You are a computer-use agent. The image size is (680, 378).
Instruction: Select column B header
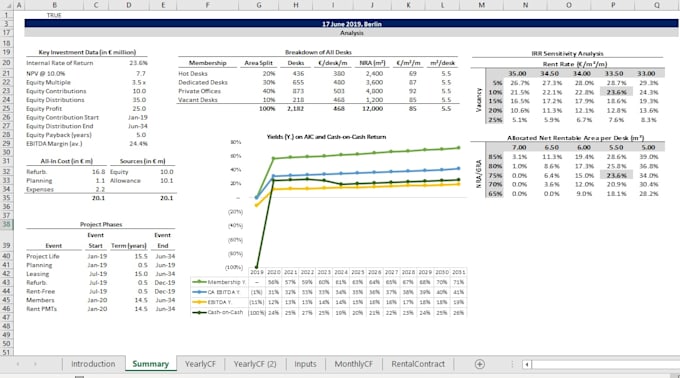pos(54,5)
